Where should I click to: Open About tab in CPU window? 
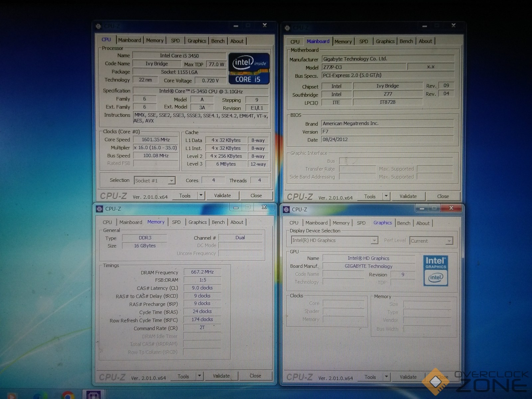click(237, 41)
